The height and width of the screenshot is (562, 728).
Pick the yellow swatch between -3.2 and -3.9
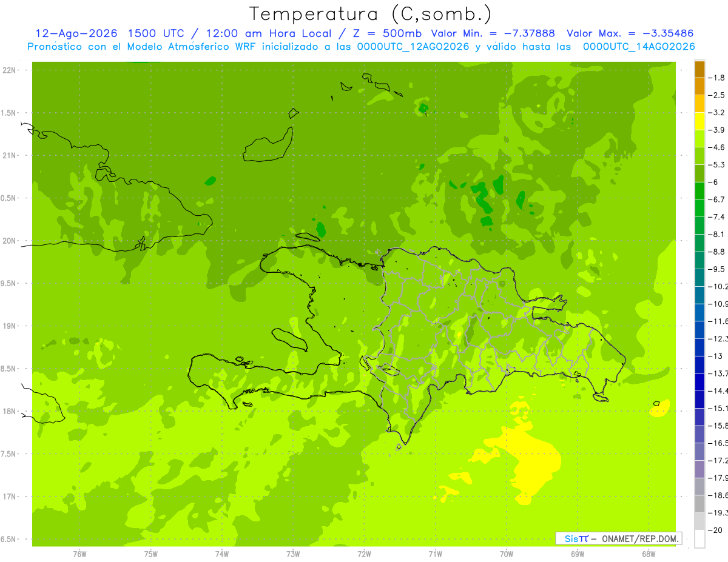click(699, 121)
